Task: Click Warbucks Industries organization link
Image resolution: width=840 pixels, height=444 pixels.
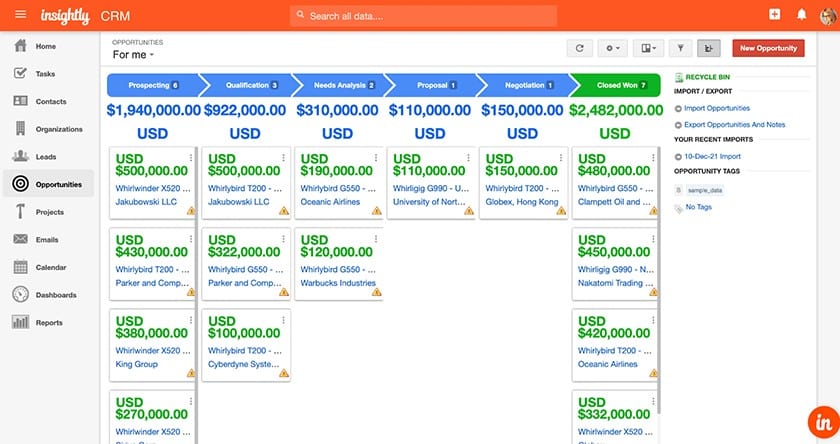Action: 338,283
